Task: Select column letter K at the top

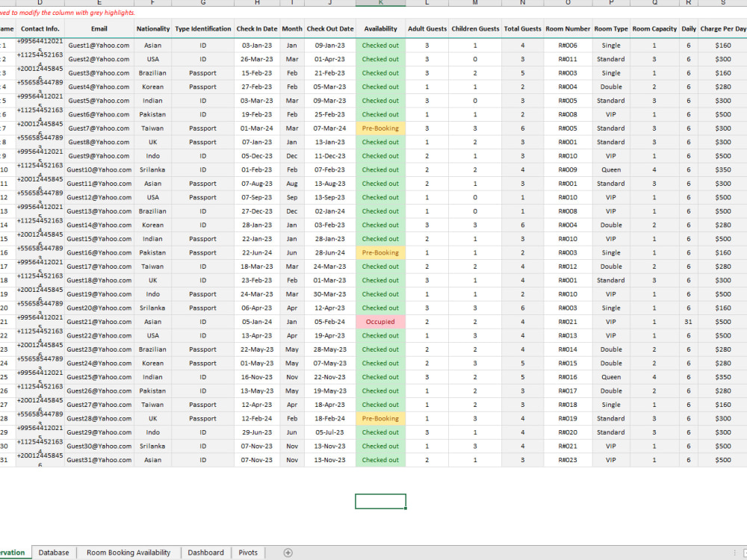Action: (380, 2)
